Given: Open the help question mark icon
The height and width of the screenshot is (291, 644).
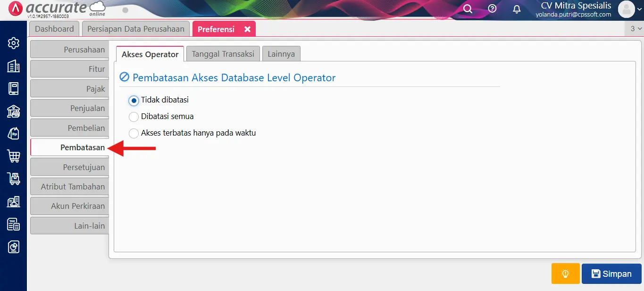Looking at the screenshot, I should (x=492, y=9).
